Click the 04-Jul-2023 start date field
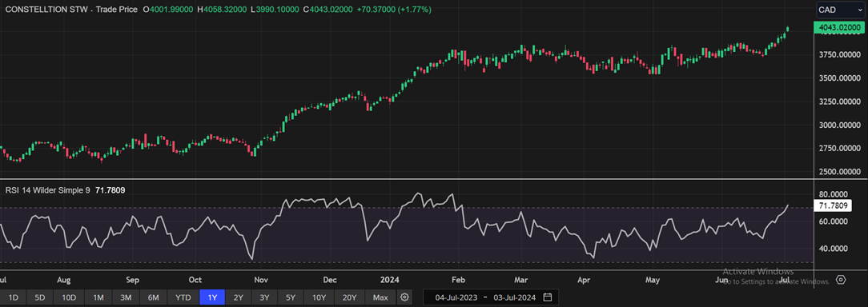Screen dimensions: 868x307 tap(456, 297)
